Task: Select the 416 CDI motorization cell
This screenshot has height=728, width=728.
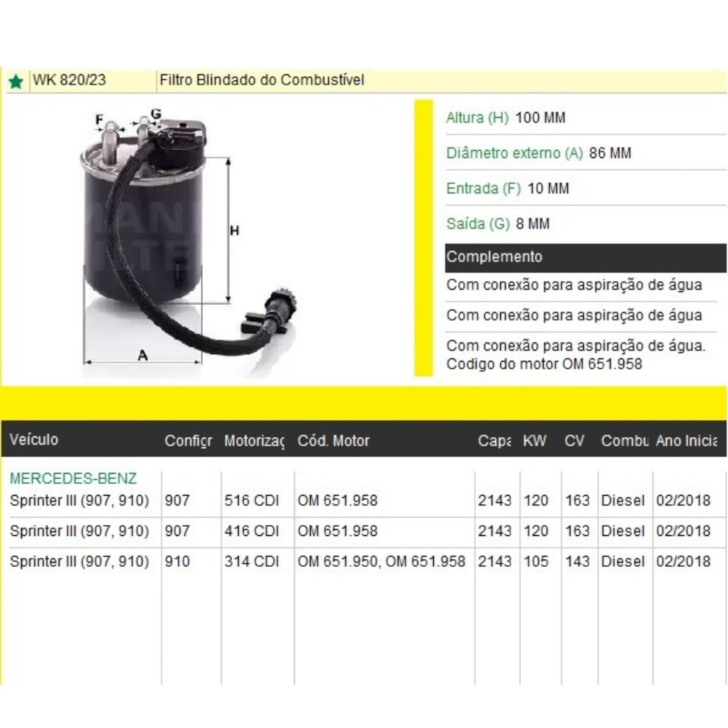Action: 251,531
